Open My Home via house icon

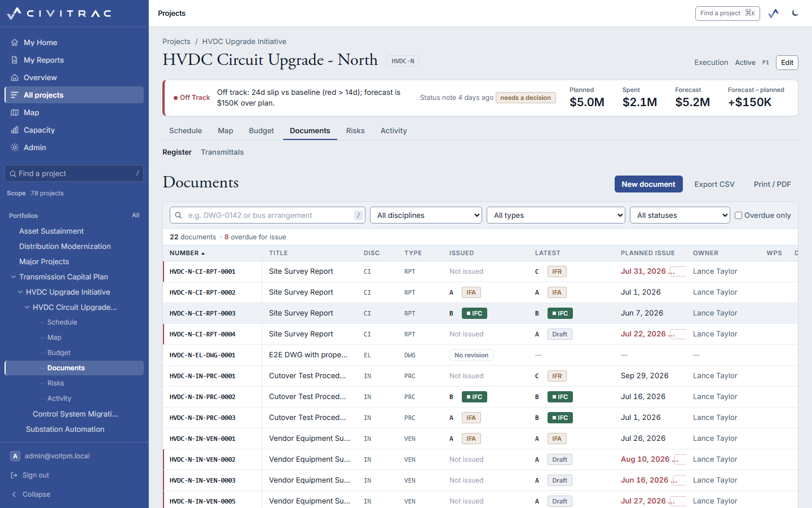click(15, 42)
